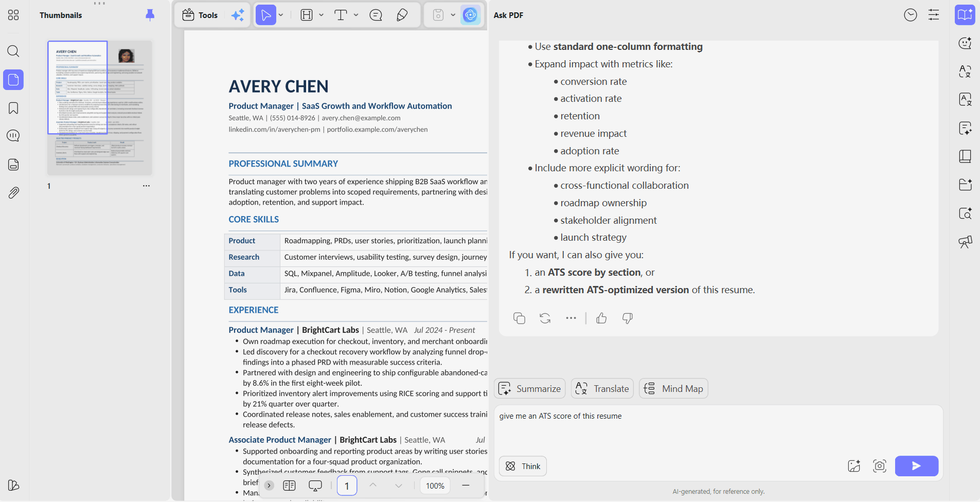Toggle the UPDF AI assistant button
The image size is (980, 502).
(x=471, y=15)
